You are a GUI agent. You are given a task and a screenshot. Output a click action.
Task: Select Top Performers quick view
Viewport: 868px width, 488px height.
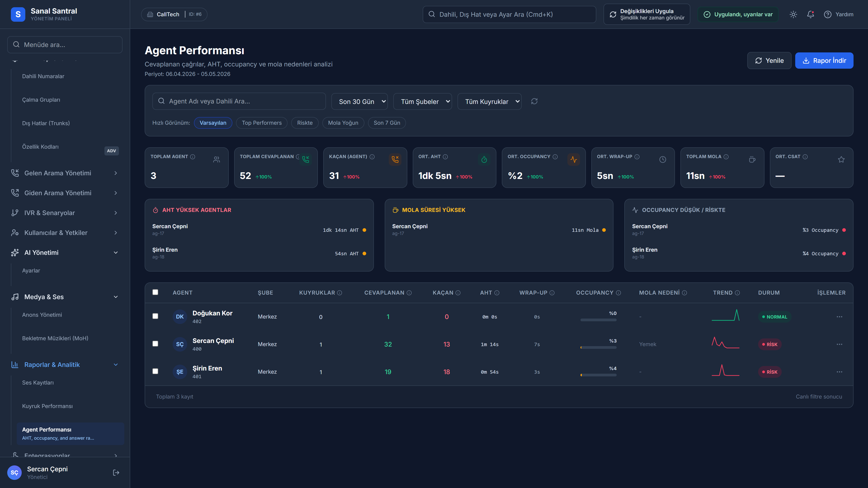coord(262,123)
